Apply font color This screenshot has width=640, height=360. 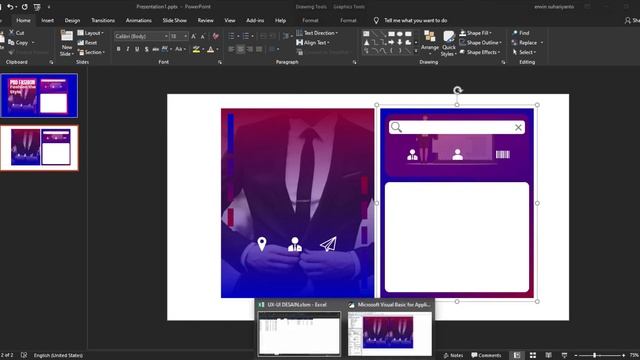tap(211, 49)
